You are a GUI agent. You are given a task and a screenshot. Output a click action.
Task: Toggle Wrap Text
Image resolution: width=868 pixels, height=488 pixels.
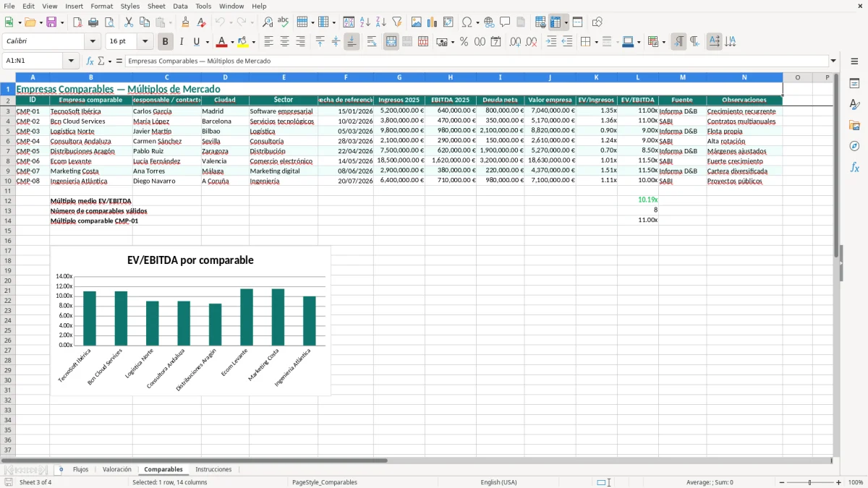coord(372,42)
